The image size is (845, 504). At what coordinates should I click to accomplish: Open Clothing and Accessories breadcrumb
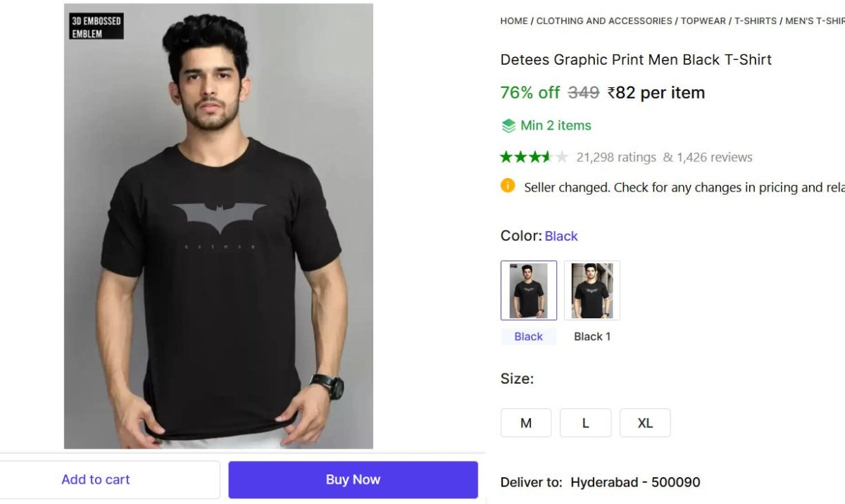(604, 21)
